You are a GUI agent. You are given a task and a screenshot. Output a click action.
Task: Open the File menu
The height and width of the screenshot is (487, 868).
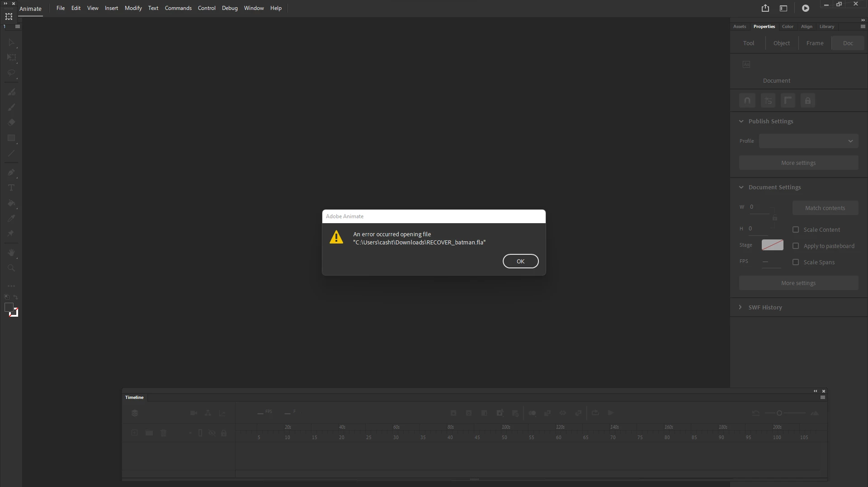coord(60,8)
